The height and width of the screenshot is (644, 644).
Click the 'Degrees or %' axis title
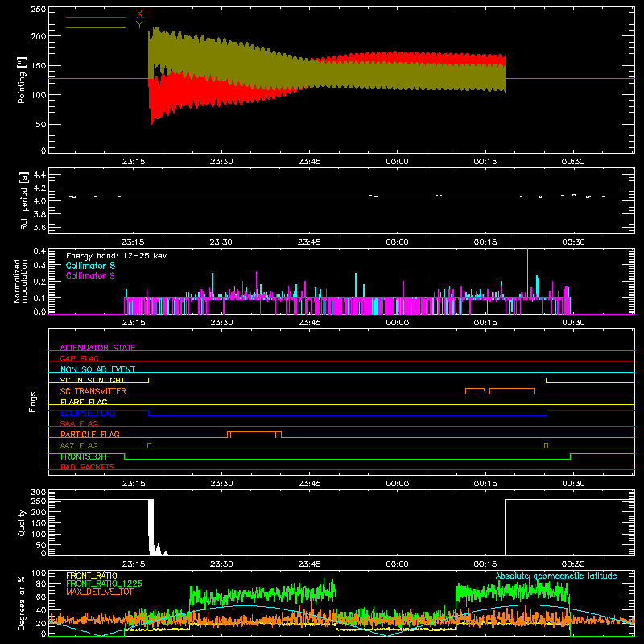pos(21,603)
